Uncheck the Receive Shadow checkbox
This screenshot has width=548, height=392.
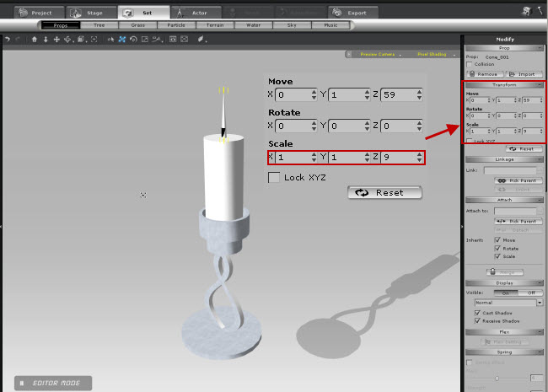477,320
